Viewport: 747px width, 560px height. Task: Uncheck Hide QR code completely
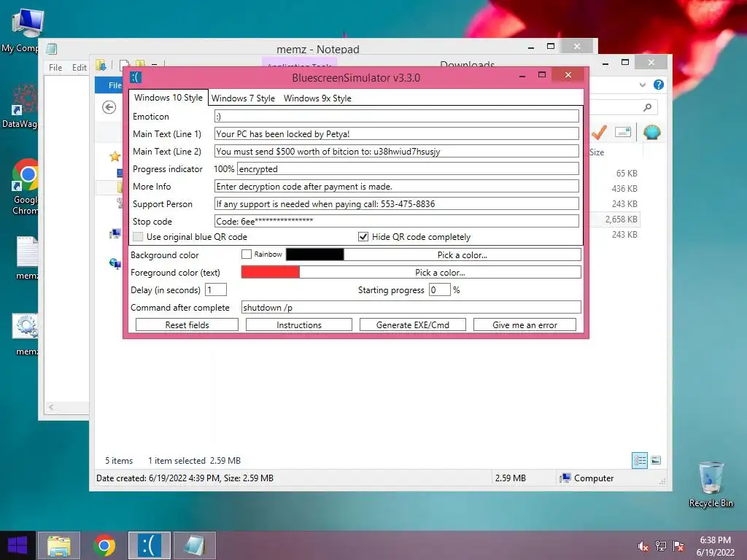click(x=363, y=237)
